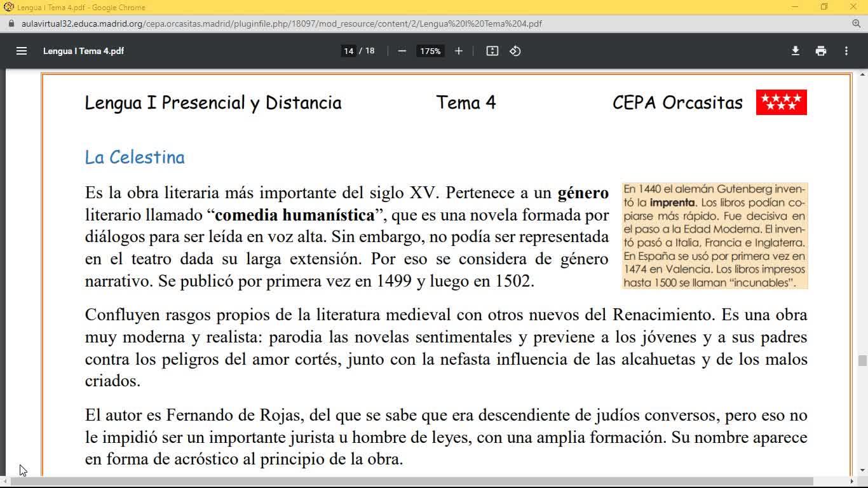Edit the current page number field

[348, 51]
